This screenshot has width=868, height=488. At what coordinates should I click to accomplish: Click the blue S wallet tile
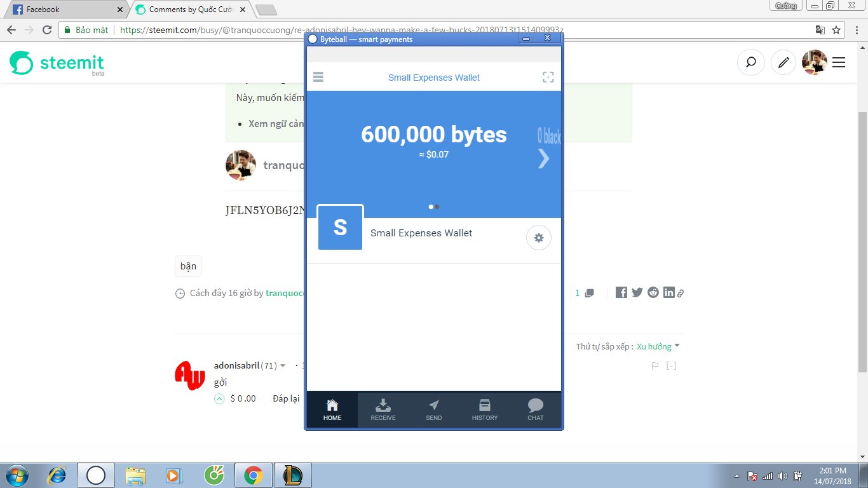click(x=340, y=227)
